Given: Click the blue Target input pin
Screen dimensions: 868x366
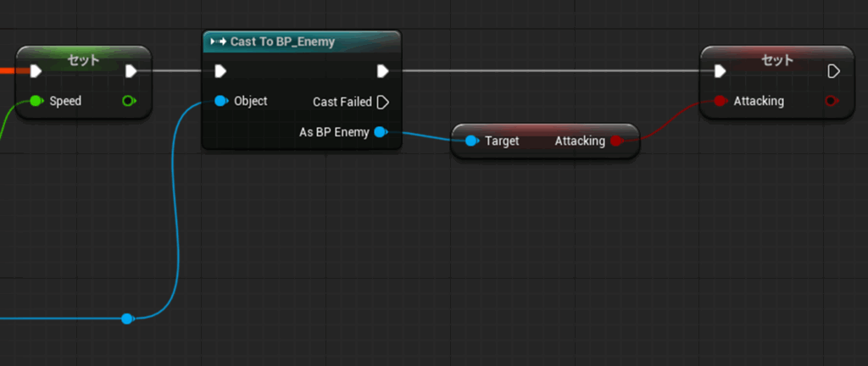Looking at the screenshot, I should tap(471, 141).
